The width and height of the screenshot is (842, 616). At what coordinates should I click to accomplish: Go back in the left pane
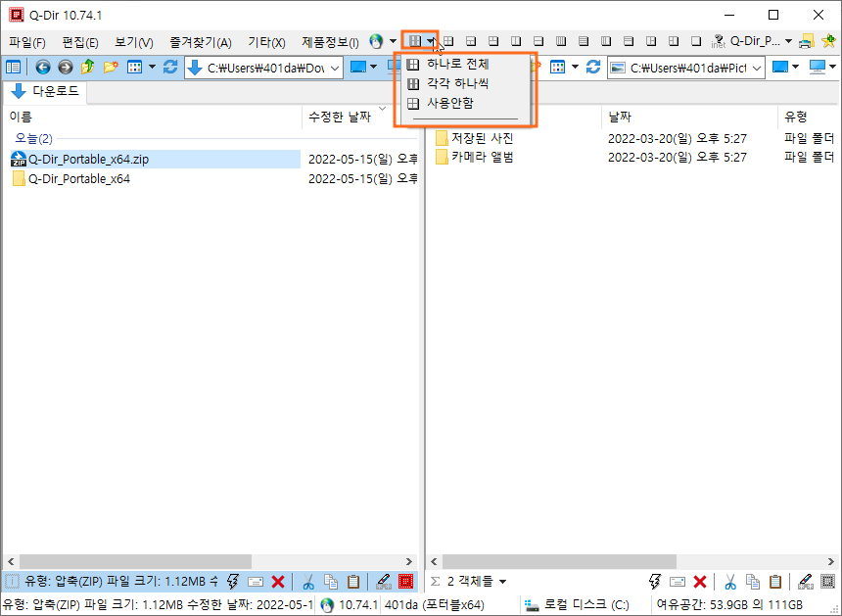point(43,68)
